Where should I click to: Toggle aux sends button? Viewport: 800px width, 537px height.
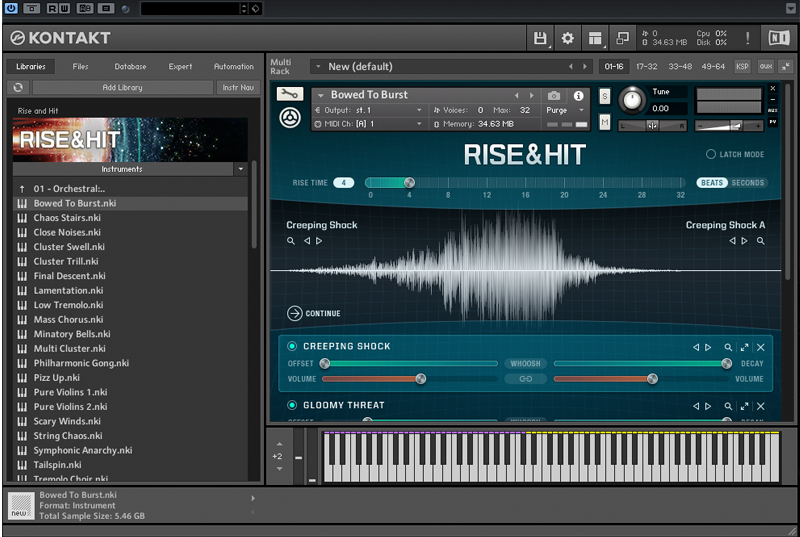click(x=766, y=66)
